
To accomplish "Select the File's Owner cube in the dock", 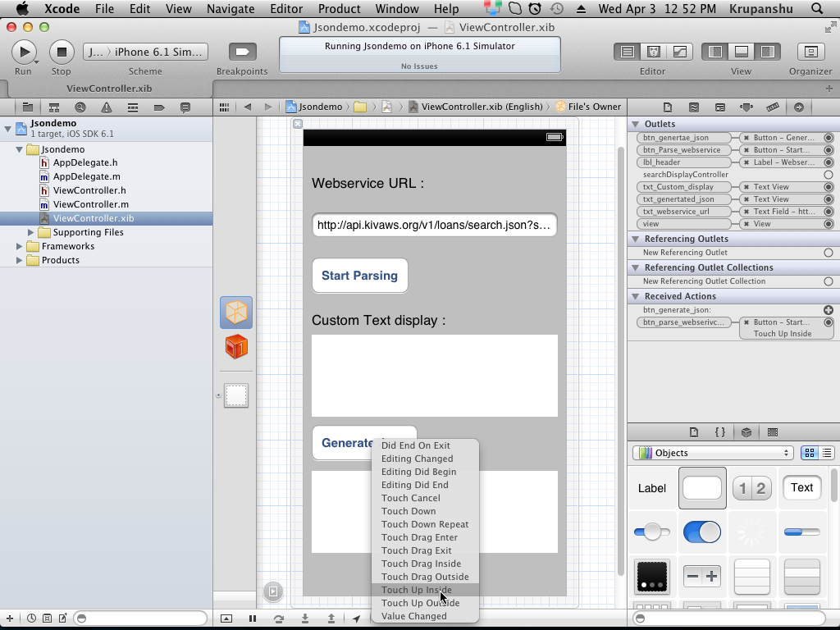I will pyautogui.click(x=236, y=313).
